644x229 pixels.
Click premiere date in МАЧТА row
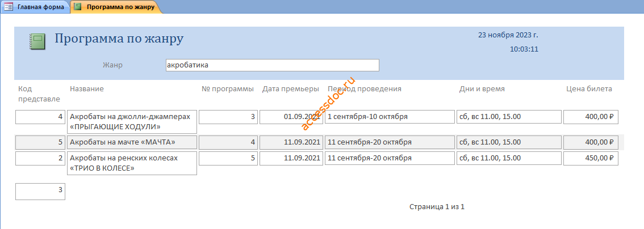[x=291, y=143]
